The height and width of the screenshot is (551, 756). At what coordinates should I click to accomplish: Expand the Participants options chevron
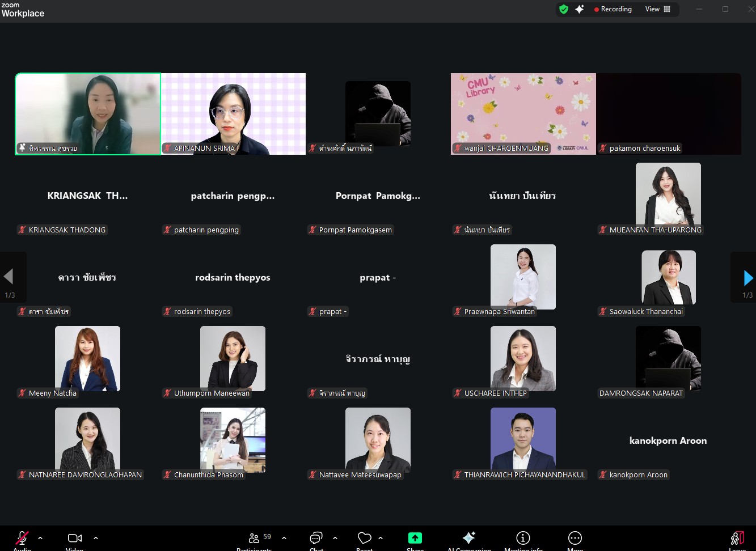point(284,538)
